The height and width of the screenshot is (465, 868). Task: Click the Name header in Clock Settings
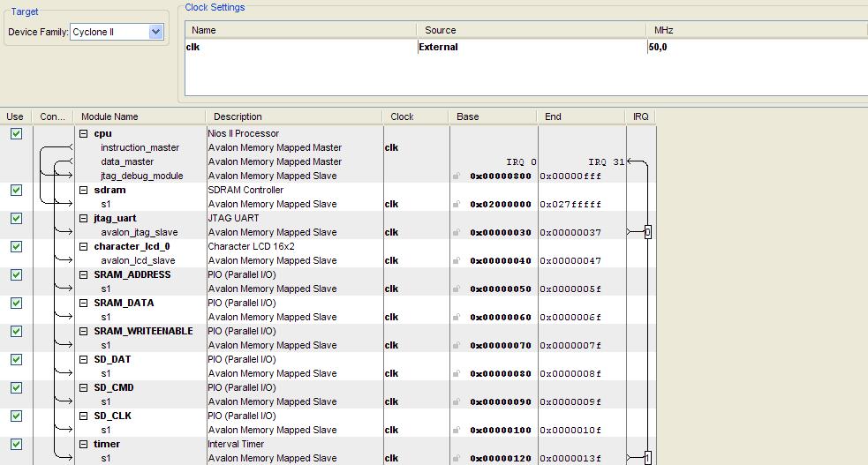[x=300, y=30]
